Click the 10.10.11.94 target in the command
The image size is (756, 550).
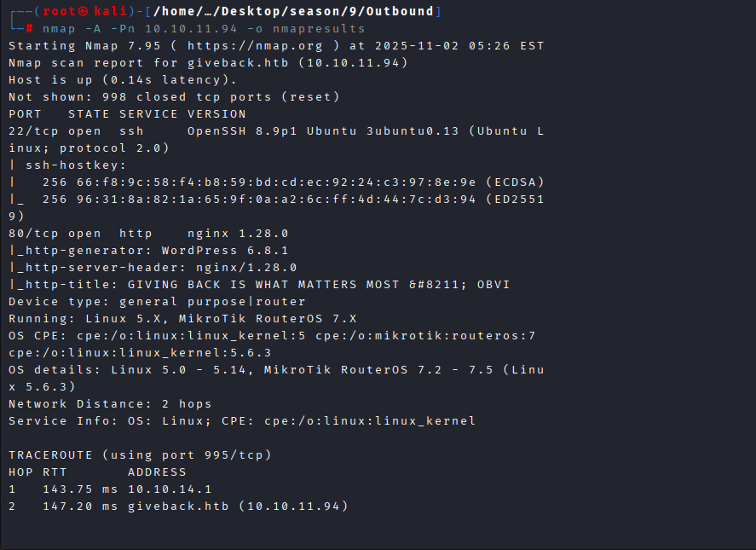195,28
